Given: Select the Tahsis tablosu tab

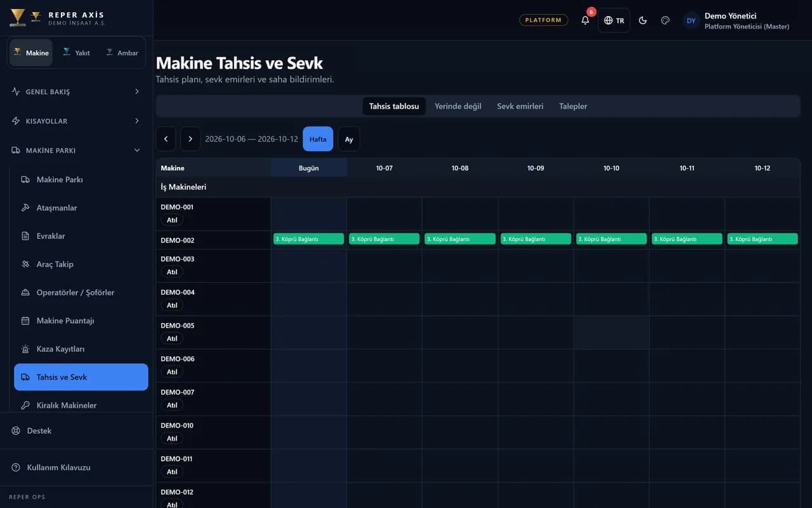Looking at the screenshot, I should 394,106.
